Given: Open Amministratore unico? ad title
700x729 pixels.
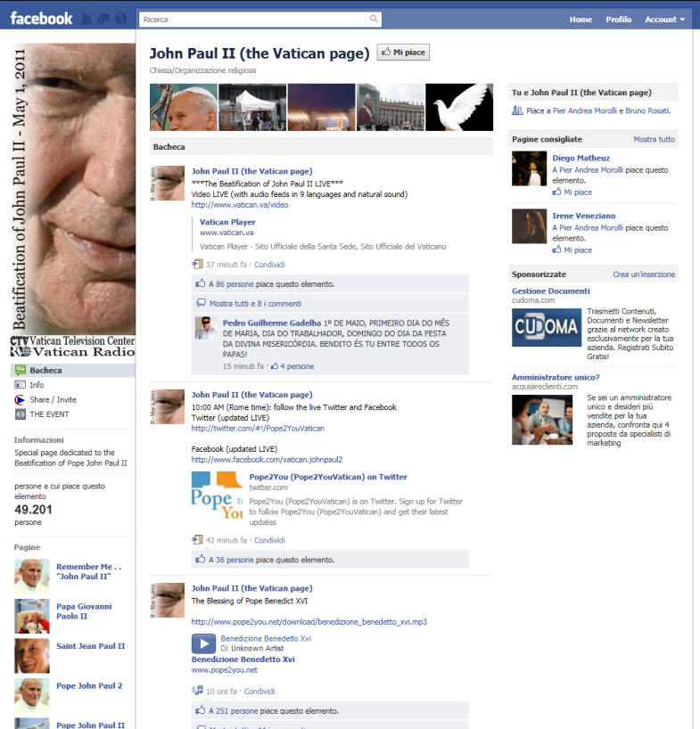Looking at the screenshot, I should (556, 378).
